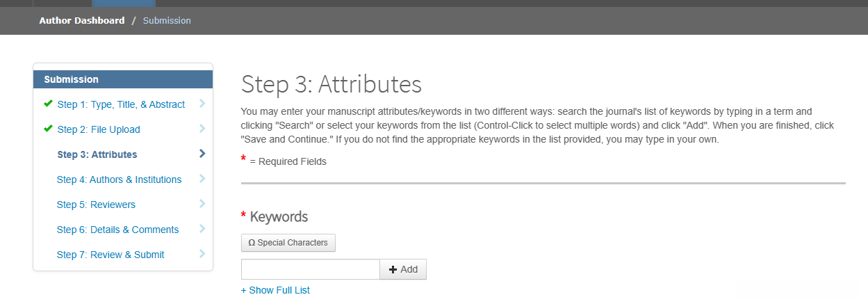Navigate to Step 4: Authors & Institutions
Viewport: 868px width, 304px height.
119,179
